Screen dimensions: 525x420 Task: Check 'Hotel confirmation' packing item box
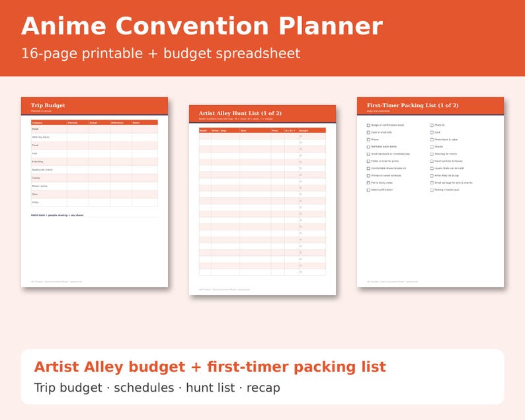[x=368, y=190]
